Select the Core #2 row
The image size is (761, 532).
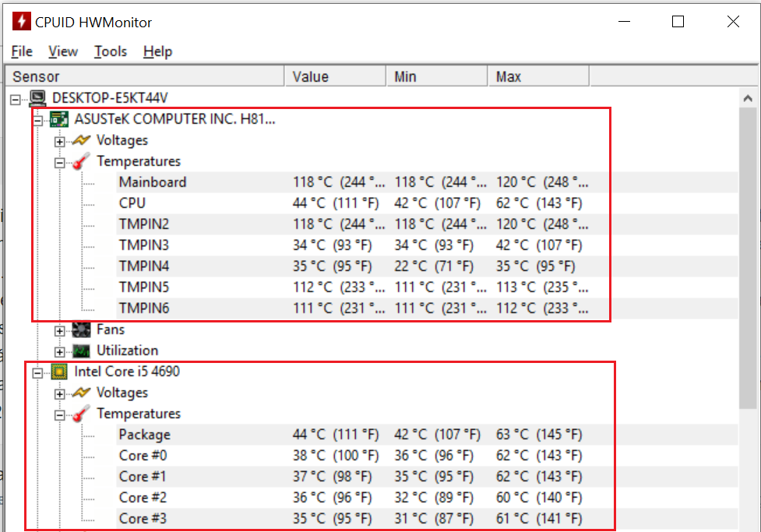427,498
